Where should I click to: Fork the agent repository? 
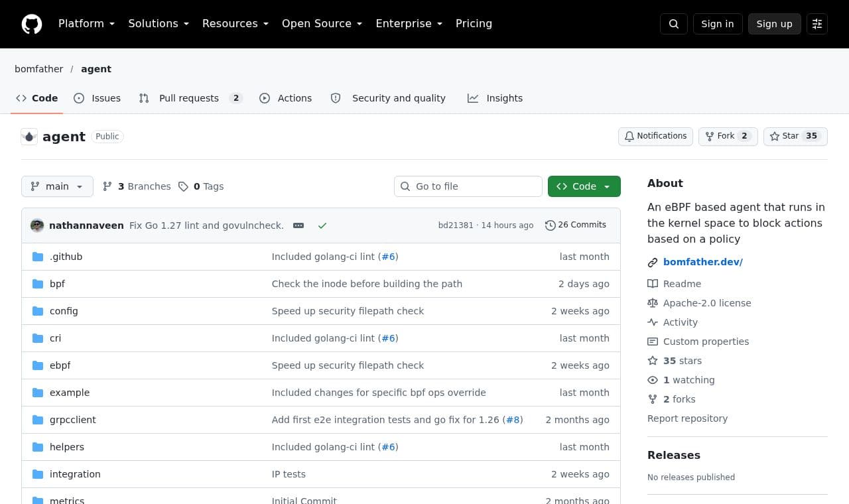(728, 137)
